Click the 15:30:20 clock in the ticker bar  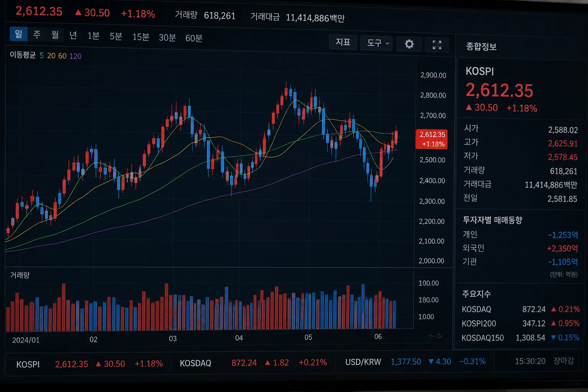530,361
